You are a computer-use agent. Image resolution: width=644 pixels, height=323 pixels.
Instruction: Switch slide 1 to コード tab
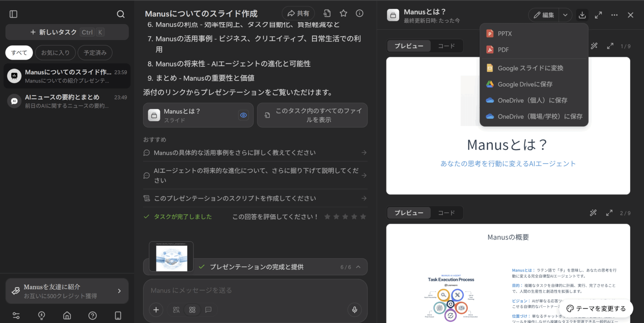(447, 46)
